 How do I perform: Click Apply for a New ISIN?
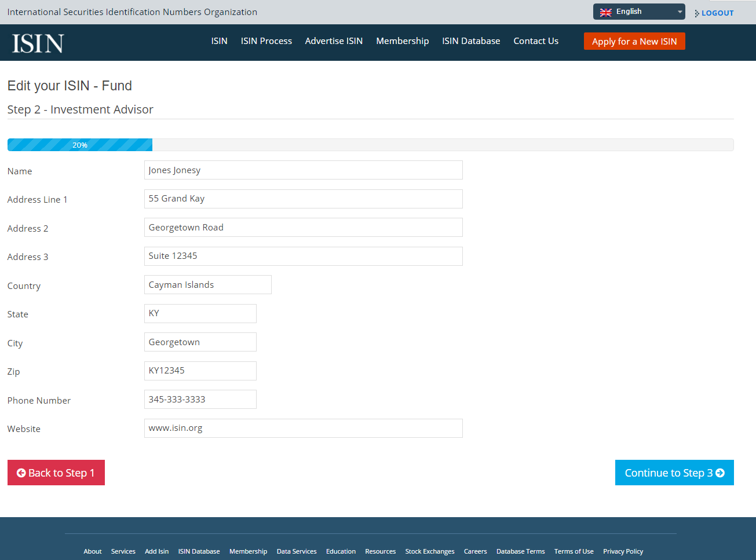[634, 41]
